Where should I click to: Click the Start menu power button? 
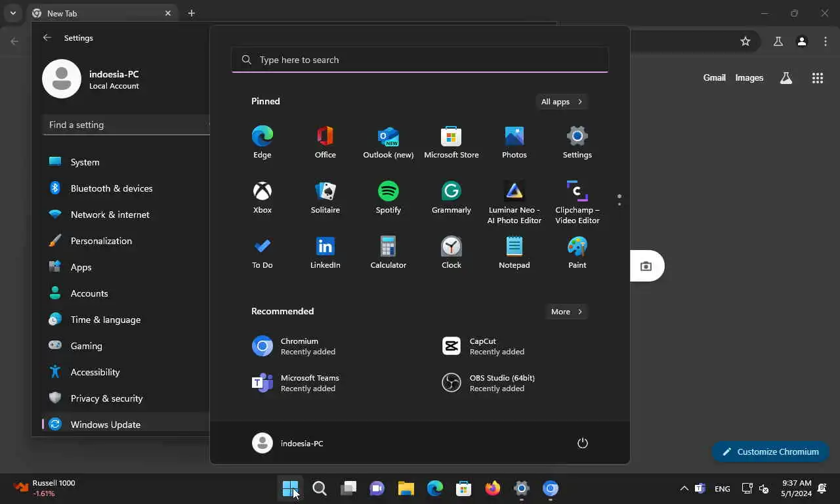[582, 443]
